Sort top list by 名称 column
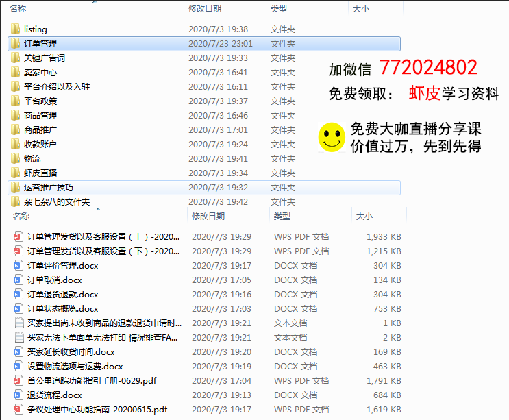Screen dimensions: 509x420 (x=18, y=8)
